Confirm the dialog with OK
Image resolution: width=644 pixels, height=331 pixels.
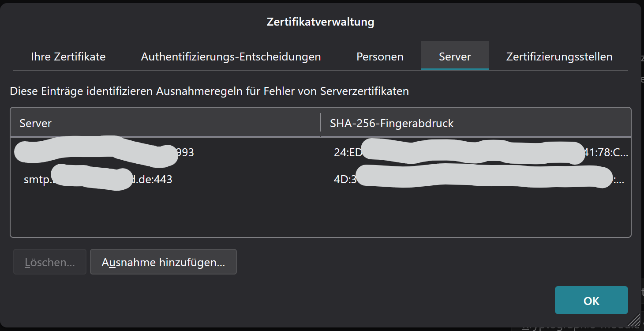coord(591,301)
